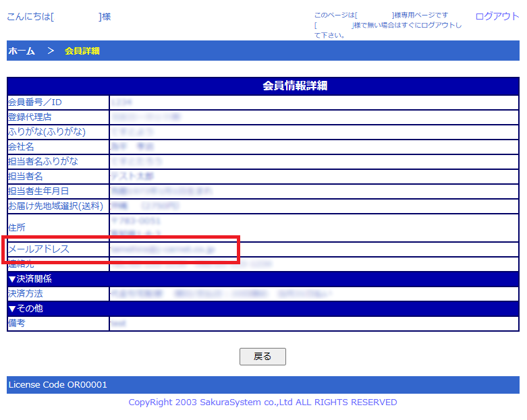Click the ▼決済関係 section header
The width and height of the screenshot is (527, 420).
(x=30, y=279)
